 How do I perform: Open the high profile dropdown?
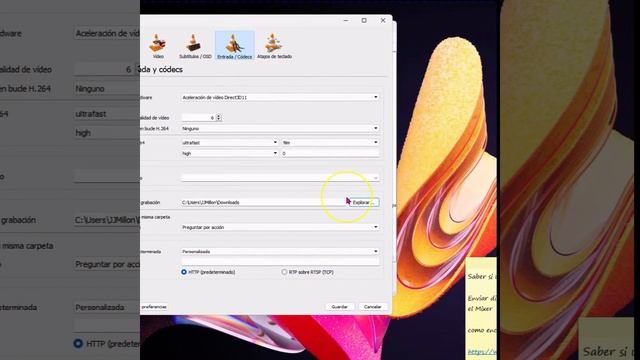point(230,153)
